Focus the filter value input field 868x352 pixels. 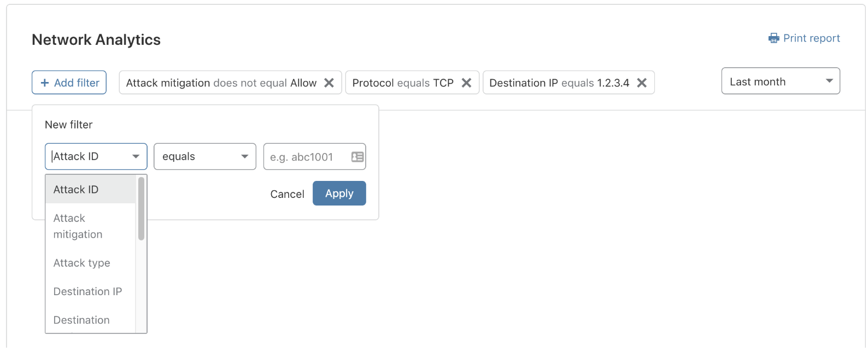(306, 157)
